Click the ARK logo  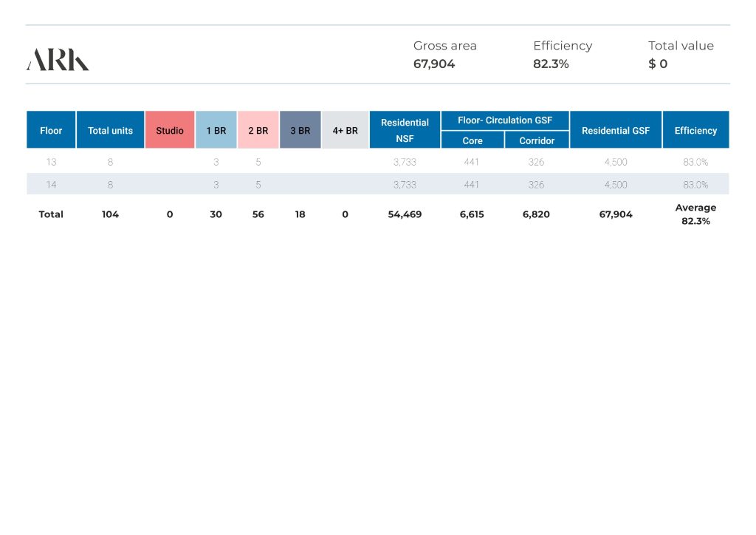[58, 60]
